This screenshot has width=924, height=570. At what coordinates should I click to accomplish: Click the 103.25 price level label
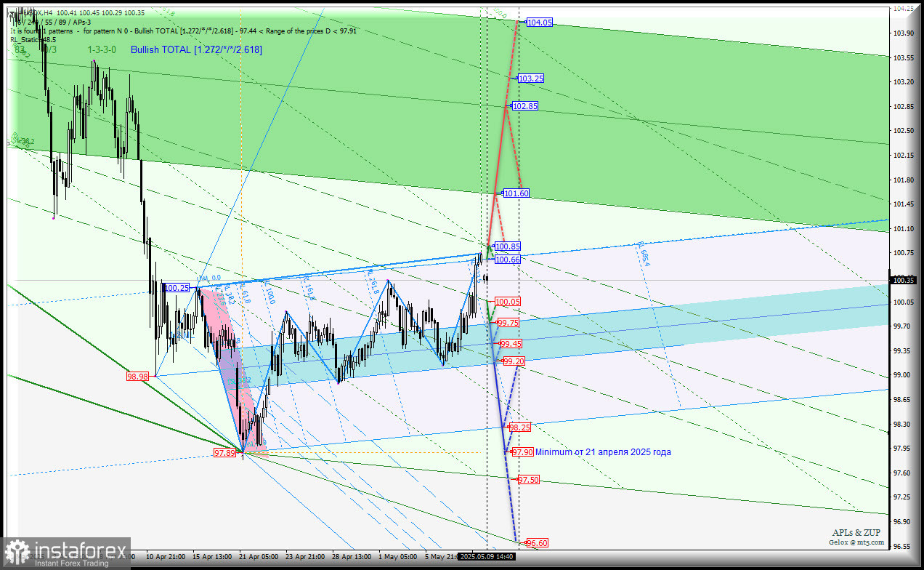(531, 78)
